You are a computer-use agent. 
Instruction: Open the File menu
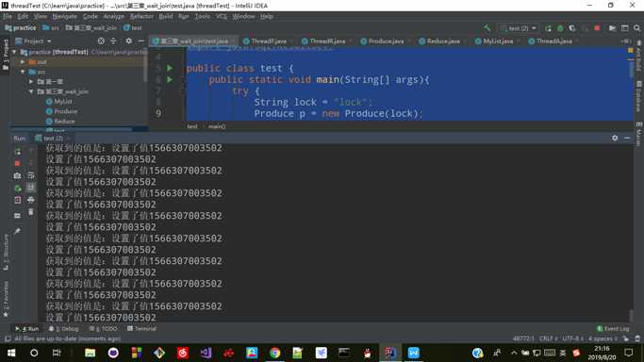[8, 16]
